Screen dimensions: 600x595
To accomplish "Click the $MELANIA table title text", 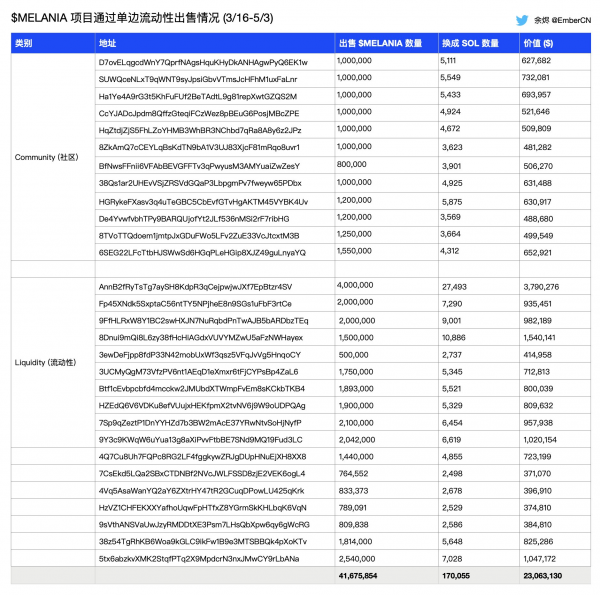I will point(142,18).
